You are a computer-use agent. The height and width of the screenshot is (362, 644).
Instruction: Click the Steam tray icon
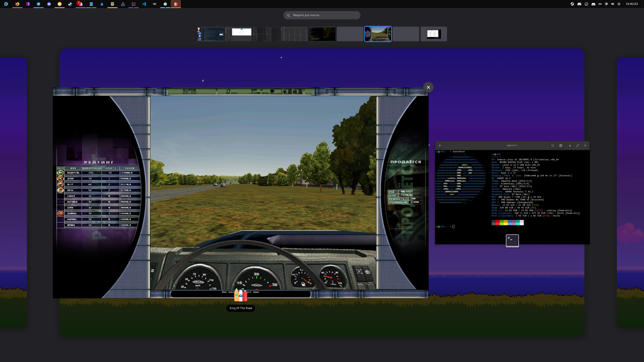tap(572, 4)
